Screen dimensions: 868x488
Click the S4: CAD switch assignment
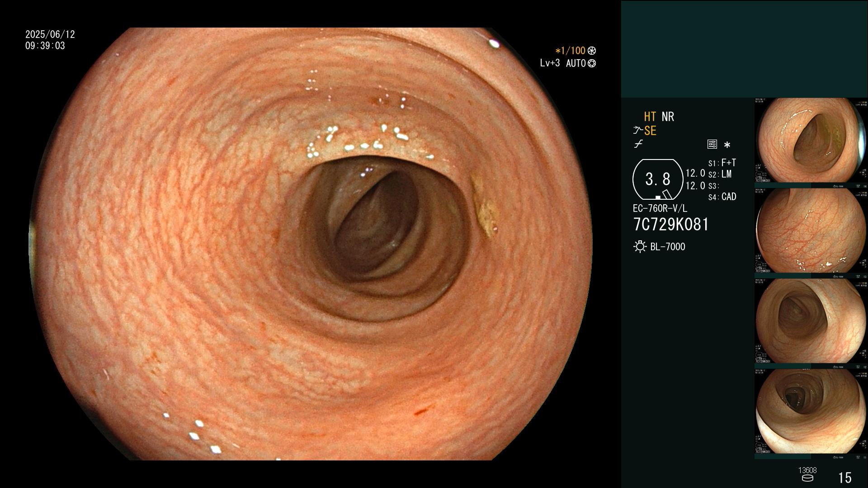pos(722,197)
